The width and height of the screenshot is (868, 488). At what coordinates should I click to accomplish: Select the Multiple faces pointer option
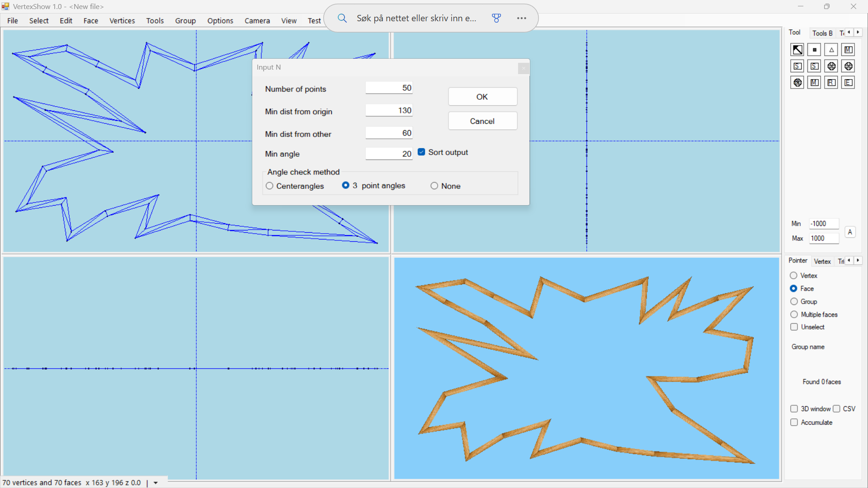coord(794,314)
